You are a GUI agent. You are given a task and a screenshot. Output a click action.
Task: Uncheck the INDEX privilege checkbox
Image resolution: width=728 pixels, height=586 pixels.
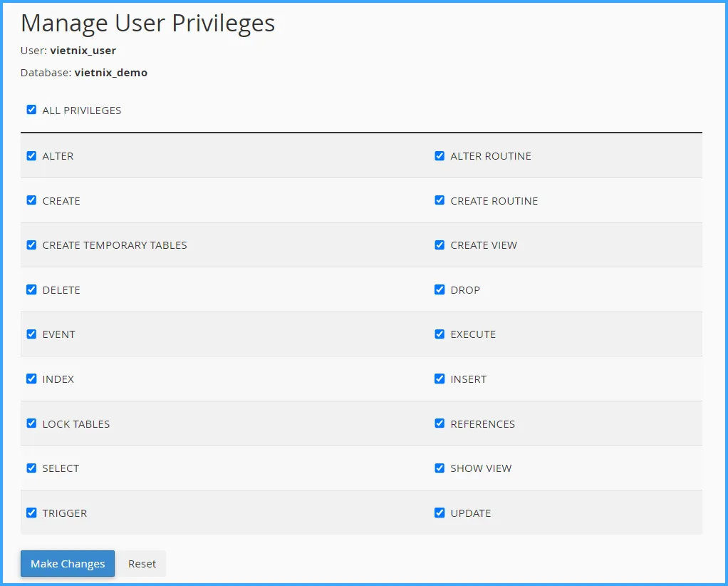click(31, 379)
